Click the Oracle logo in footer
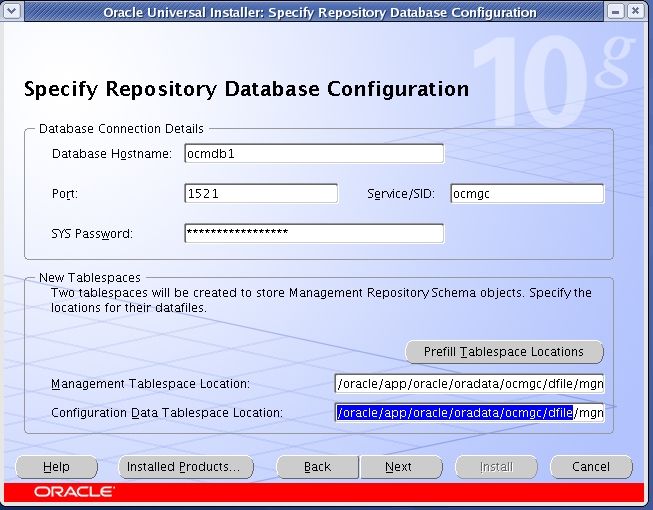 (74, 492)
